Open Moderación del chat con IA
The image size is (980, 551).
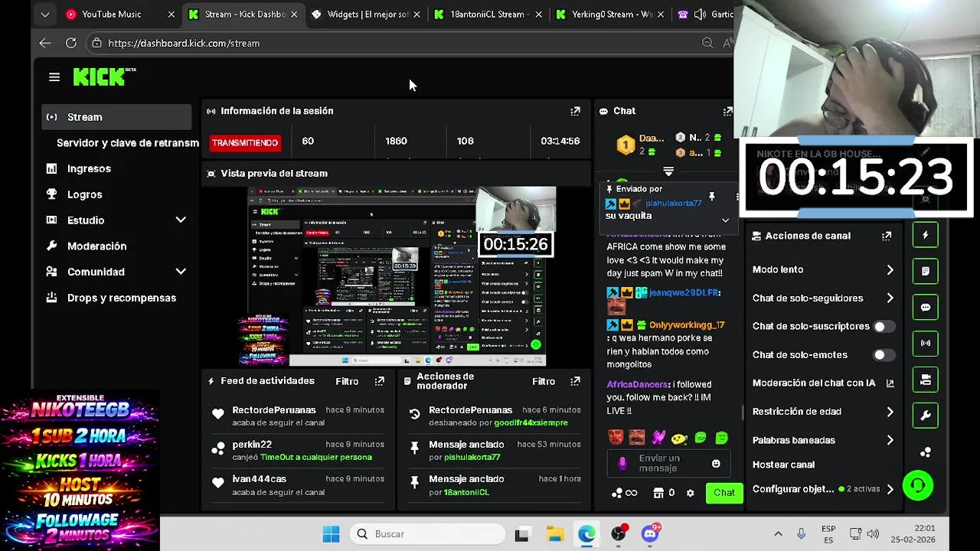coord(823,383)
